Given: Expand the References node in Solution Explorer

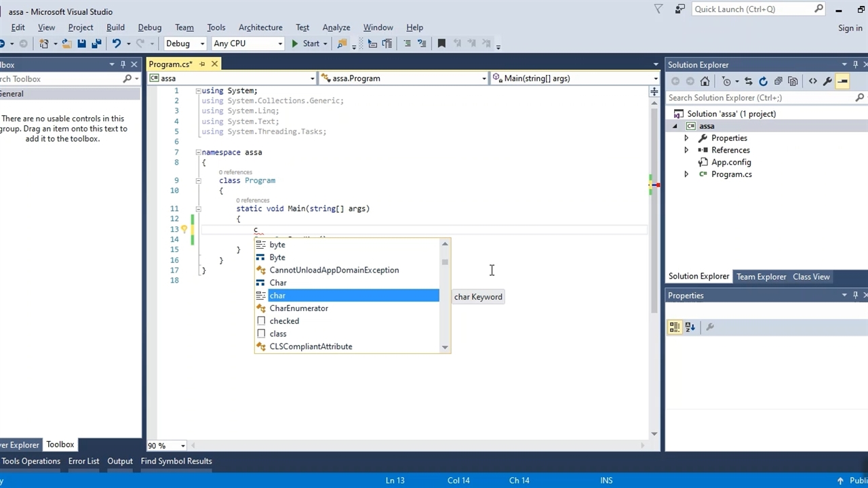Looking at the screenshot, I should (686, 150).
